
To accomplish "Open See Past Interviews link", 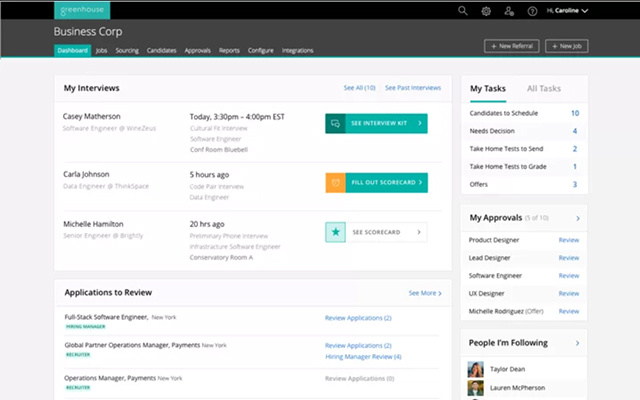I will click(413, 88).
